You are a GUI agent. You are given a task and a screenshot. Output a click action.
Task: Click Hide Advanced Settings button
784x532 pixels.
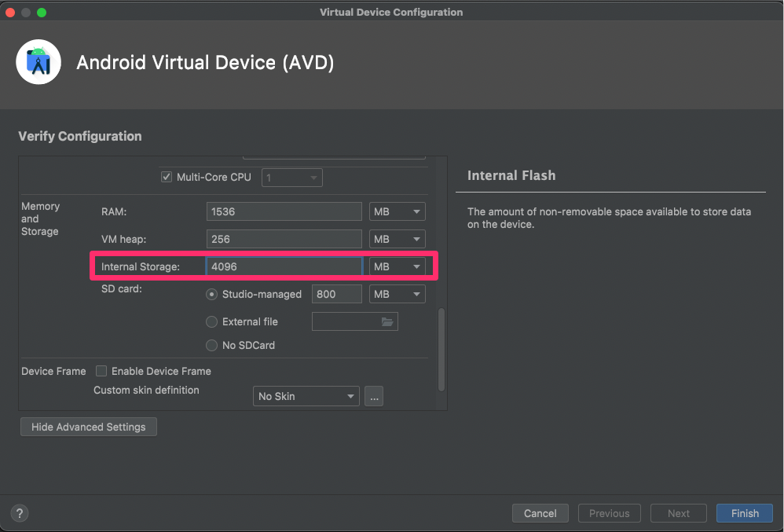pyautogui.click(x=89, y=427)
